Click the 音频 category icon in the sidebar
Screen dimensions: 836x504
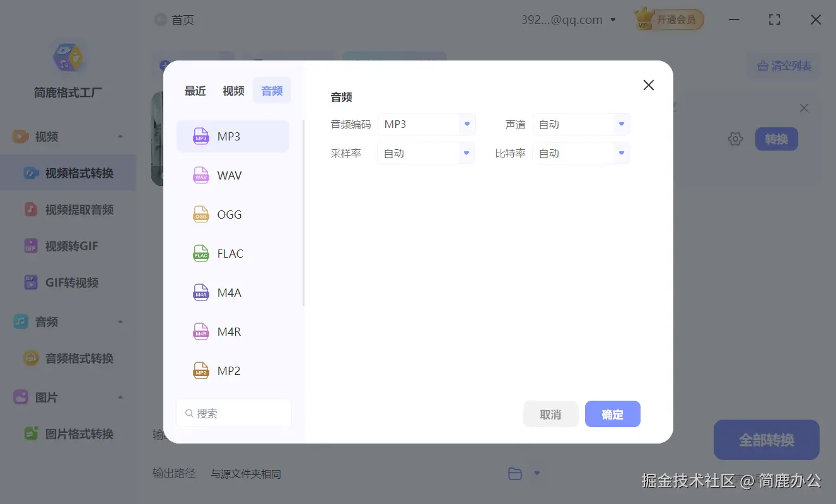21,321
